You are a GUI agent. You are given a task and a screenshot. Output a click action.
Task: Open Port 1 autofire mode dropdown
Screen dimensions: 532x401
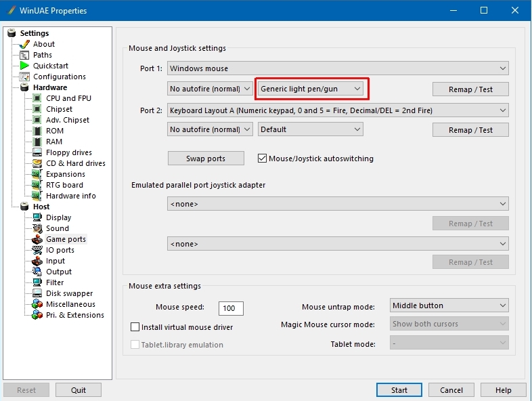tap(210, 89)
